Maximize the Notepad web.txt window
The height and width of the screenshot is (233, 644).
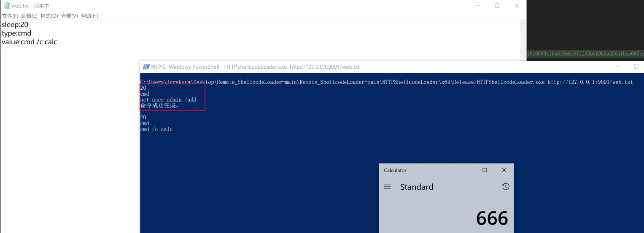click(497, 6)
